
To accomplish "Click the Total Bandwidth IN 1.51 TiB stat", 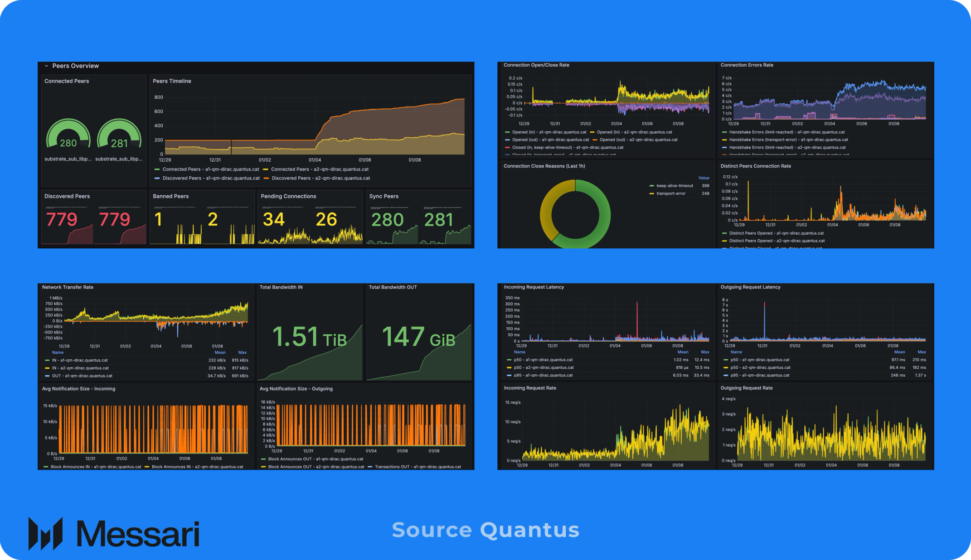I will 309,337.
